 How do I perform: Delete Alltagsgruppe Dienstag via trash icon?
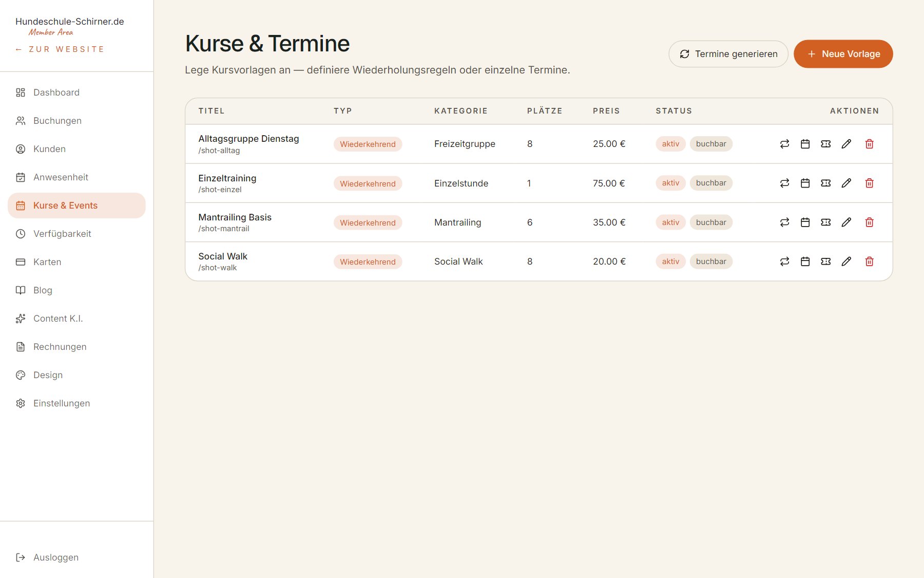869,144
